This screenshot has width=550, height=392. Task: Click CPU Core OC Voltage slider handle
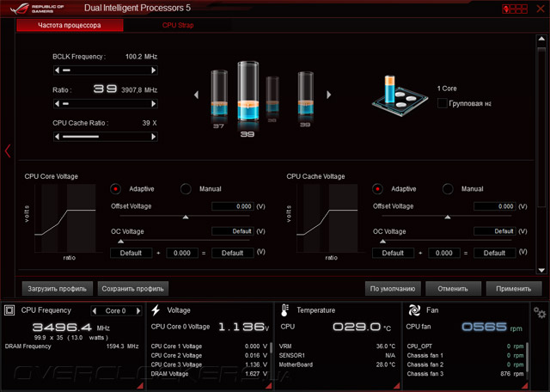point(120,241)
